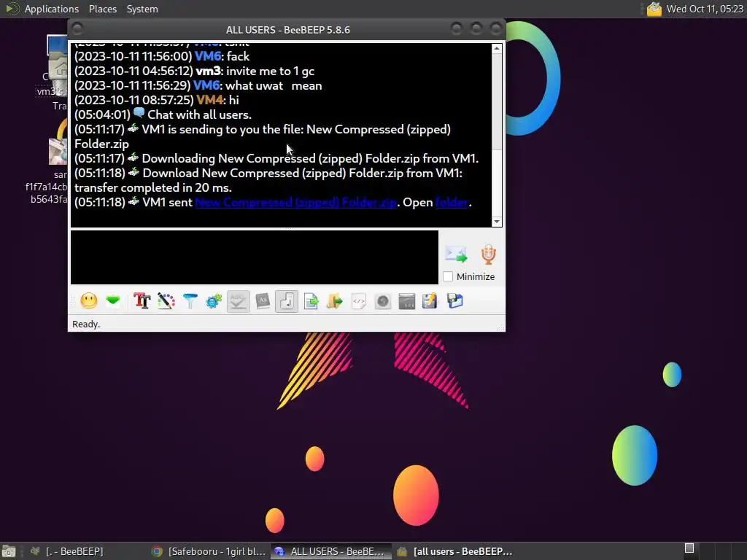Click the date and time clock

pyautogui.click(x=705, y=9)
